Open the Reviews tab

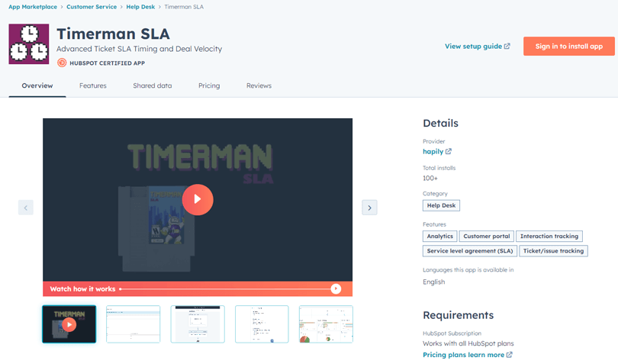(x=259, y=85)
